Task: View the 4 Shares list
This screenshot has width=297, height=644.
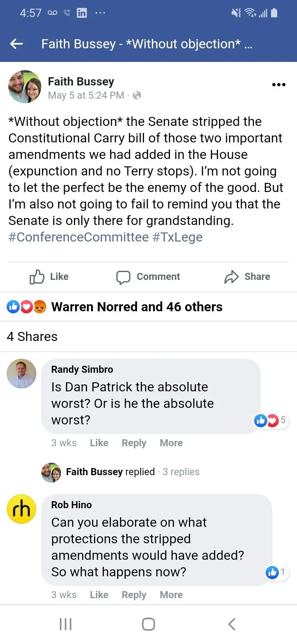Action: coord(32,336)
